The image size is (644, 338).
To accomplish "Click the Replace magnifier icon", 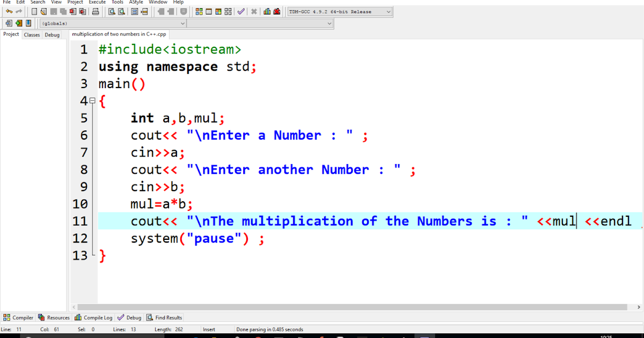I will (x=121, y=11).
